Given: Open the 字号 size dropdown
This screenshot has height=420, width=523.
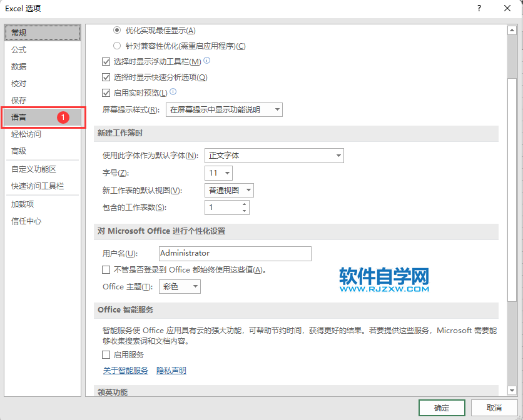Looking at the screenshot, I should 218,173.
